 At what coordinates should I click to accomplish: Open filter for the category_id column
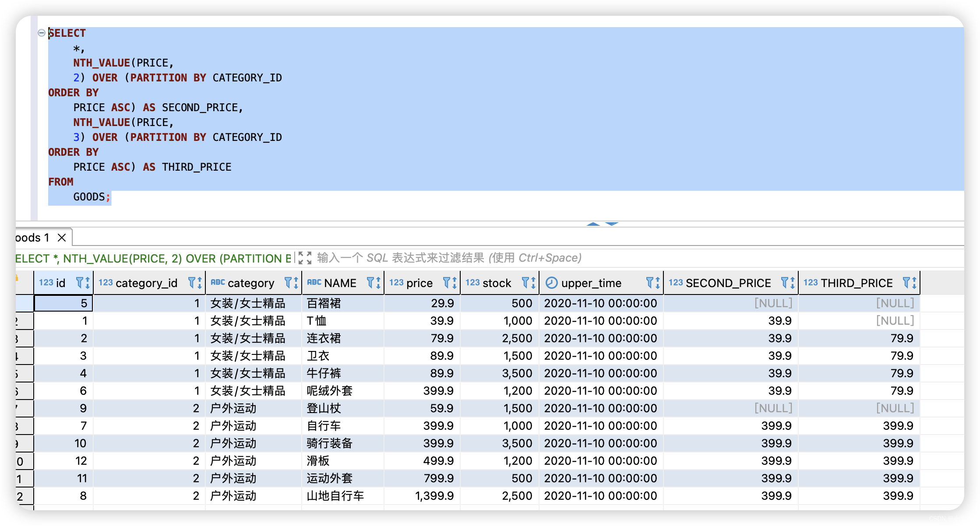192,283
